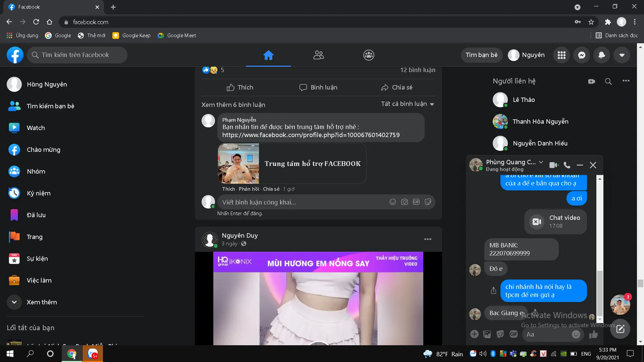Start video call with Phùng Quang
644x362 pixels.
553,165
